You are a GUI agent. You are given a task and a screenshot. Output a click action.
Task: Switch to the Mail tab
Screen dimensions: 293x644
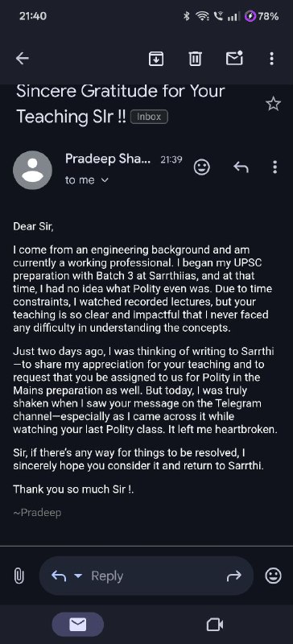click(77, 625)
